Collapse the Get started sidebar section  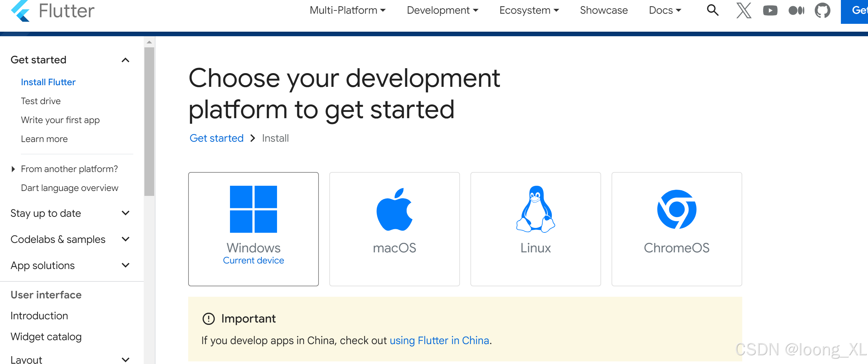125,60
